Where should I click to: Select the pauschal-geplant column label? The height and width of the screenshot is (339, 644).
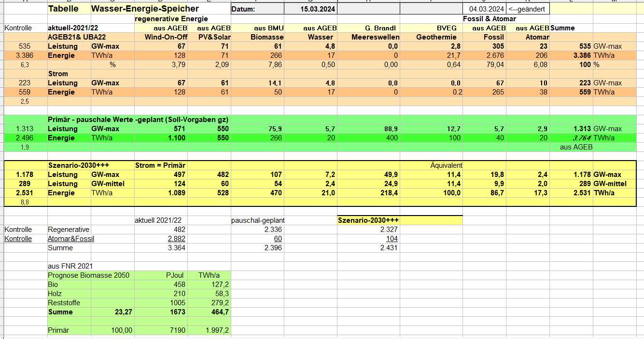coord(258,220)
